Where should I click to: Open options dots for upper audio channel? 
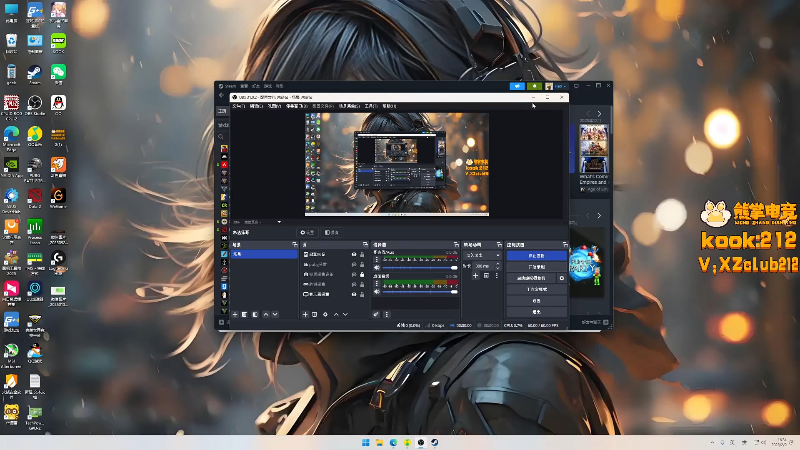[377, 260]
